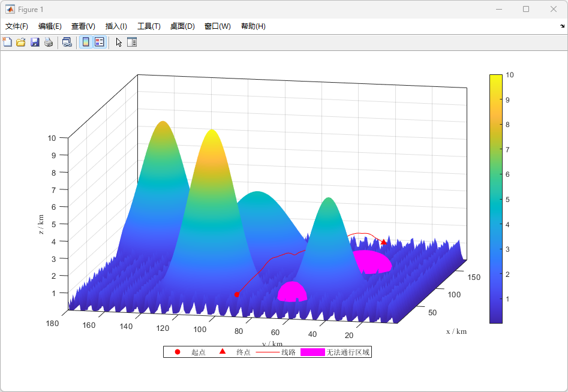Click the Open File folder icon
The width and height of the screenshot is (568, 392).
(21, 42)
